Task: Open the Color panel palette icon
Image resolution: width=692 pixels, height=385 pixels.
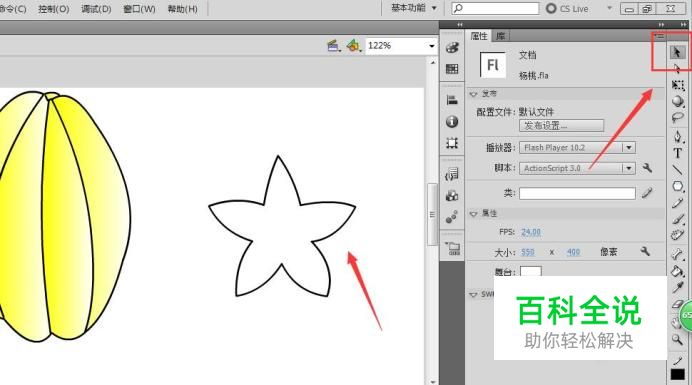Action: 451,48
